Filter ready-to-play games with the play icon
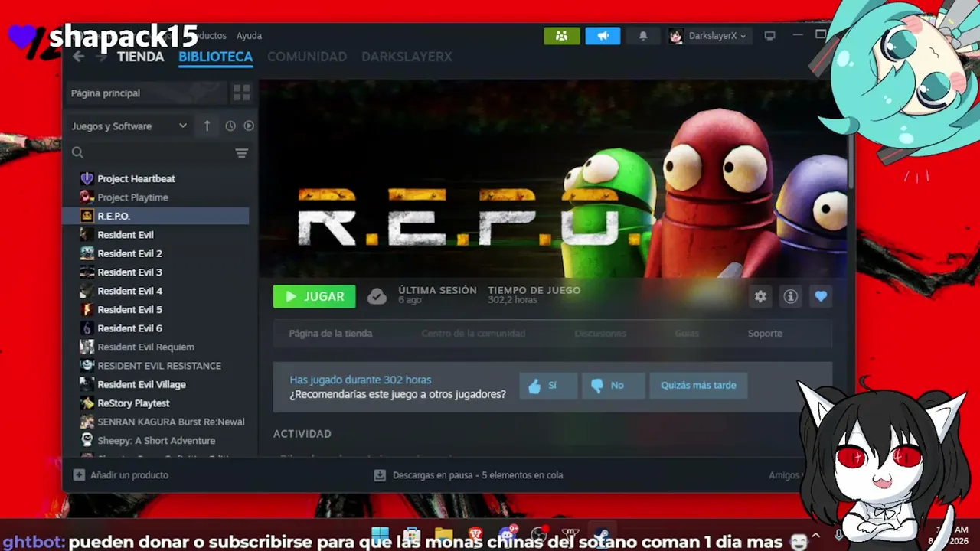 (x=249, y=126)
